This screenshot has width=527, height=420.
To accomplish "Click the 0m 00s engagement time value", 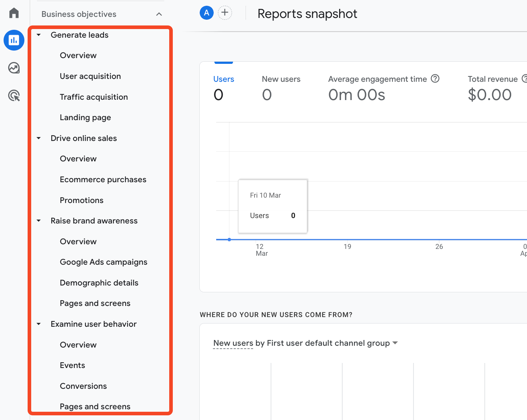I will point(357,95).
